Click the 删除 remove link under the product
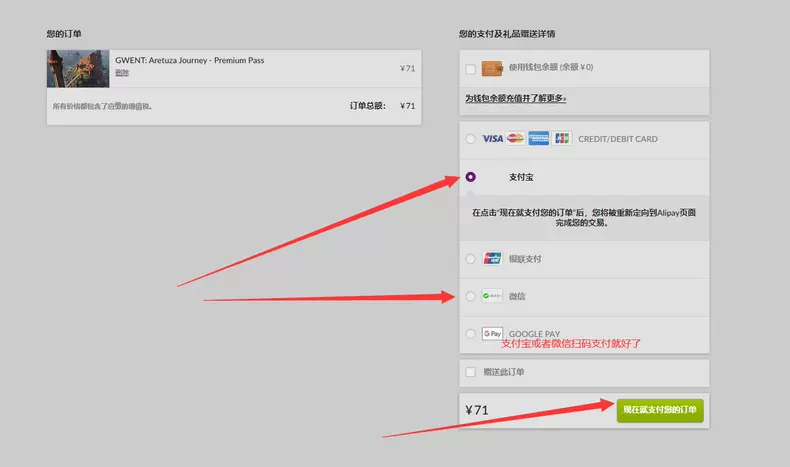 (122, 73)
